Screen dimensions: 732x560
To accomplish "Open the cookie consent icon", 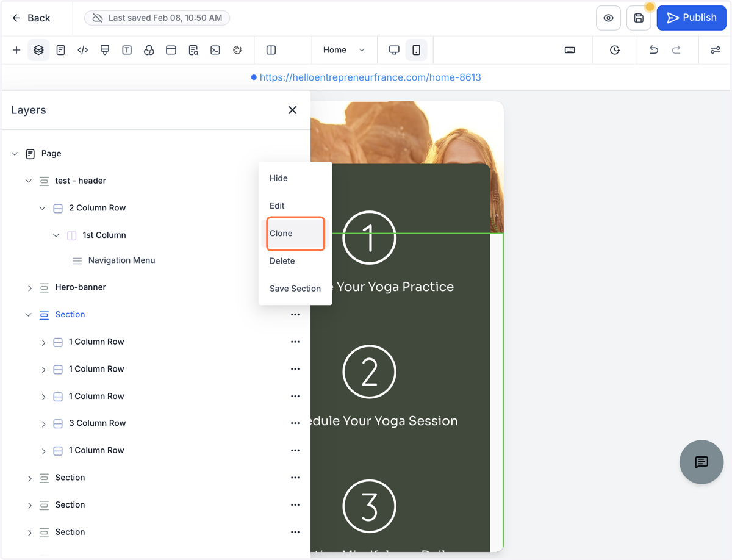I will pyautogui.click(x=237, y=50).
